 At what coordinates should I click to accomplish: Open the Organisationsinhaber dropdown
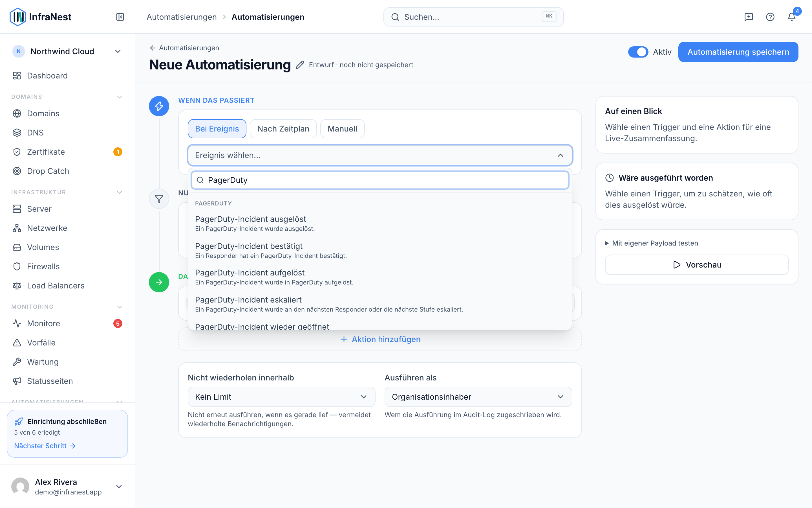[x=478, y=397]
